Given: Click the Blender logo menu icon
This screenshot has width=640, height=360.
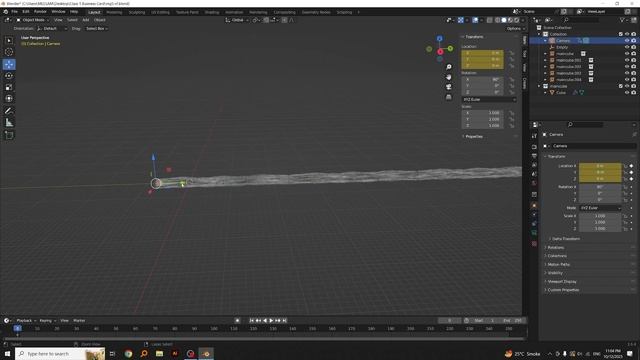Looking at the screenshot, I should pyautogui.click(x=6, y=12).
